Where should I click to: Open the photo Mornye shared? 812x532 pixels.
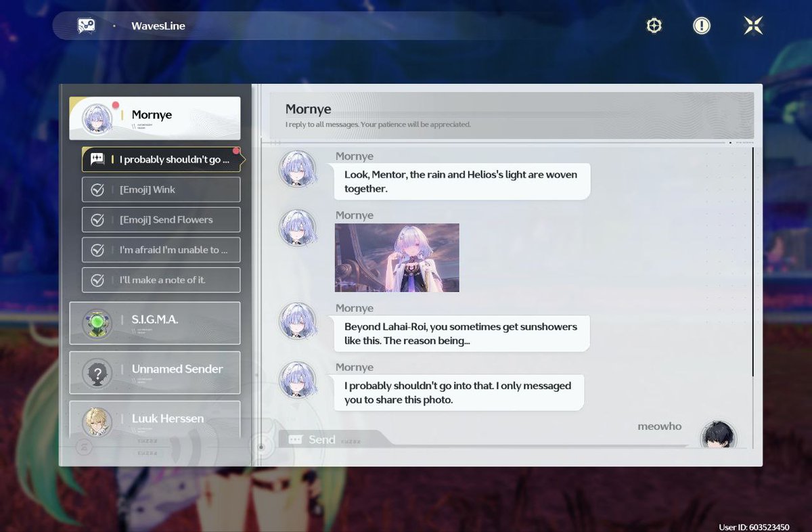(x=397, y=258)
